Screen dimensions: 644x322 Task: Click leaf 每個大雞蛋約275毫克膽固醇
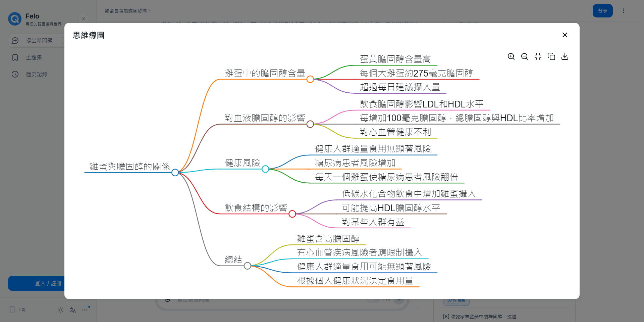tap(417, 73)
